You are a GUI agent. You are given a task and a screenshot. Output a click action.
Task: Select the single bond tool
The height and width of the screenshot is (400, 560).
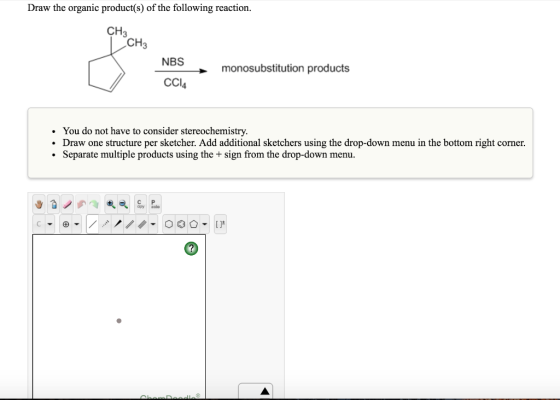[x=92, y=224]
